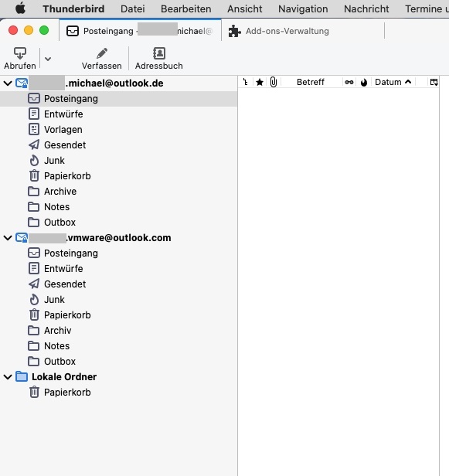The height and width of the screenshot is (476, 449).
Task: Open Notes under michael@outlook.de
Action: click(118, 207)
